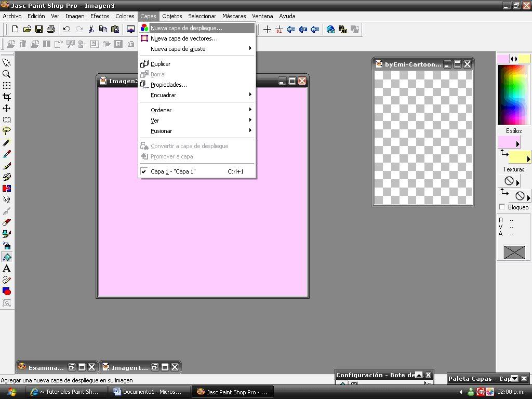Switch to Documento1 in the taskbar
This screenshot has width=532, height=399.
pyautogui.click(x=148, y=392)
